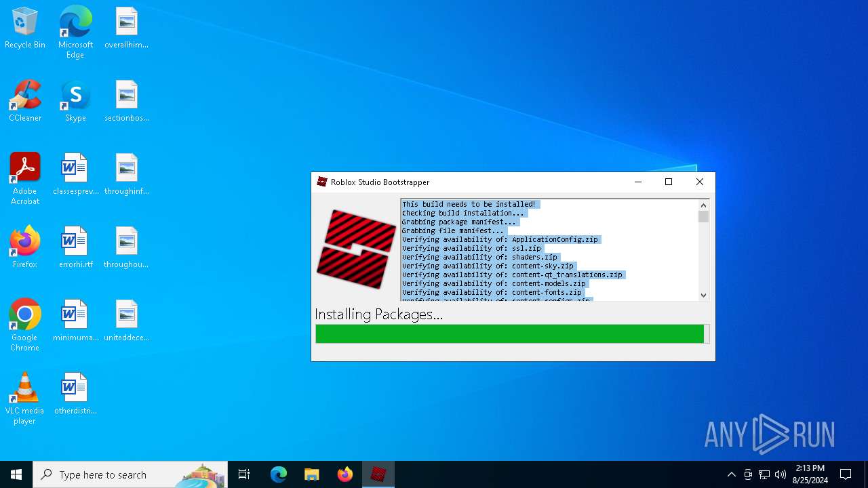Image resolution: width=868 pixels, height=488 pixels.
Task: Click the Type here to search box
Action: [130, 474]
